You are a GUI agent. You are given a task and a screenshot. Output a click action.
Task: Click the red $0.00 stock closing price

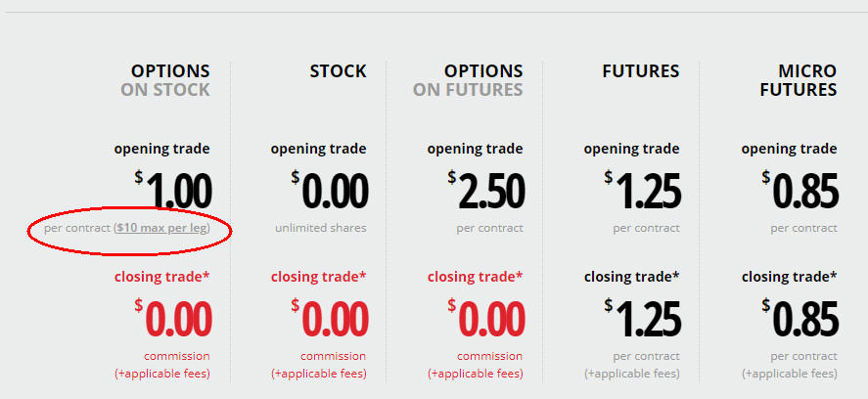pyautogui.click(x=330, y=319)
